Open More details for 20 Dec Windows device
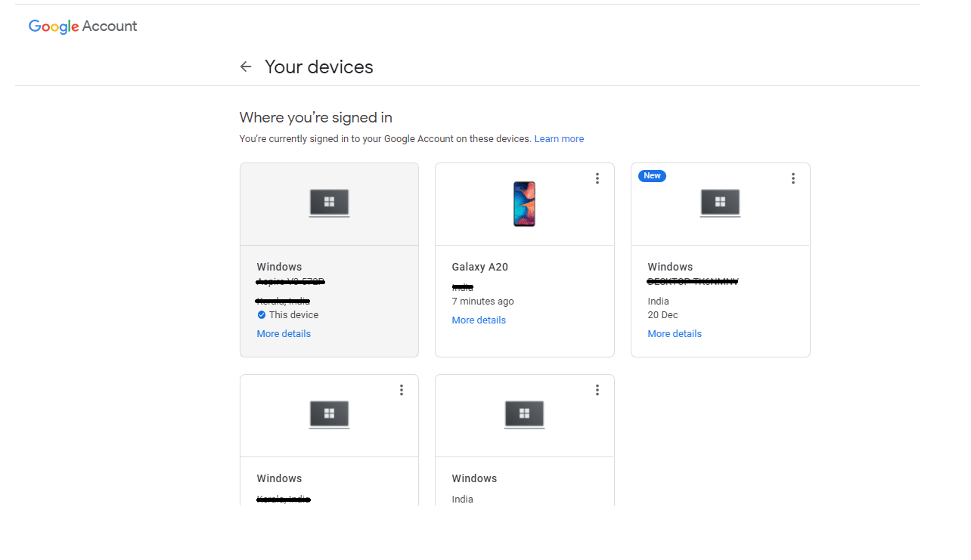Viewport: 971px width, 560px height. click(x=675, y=334)
